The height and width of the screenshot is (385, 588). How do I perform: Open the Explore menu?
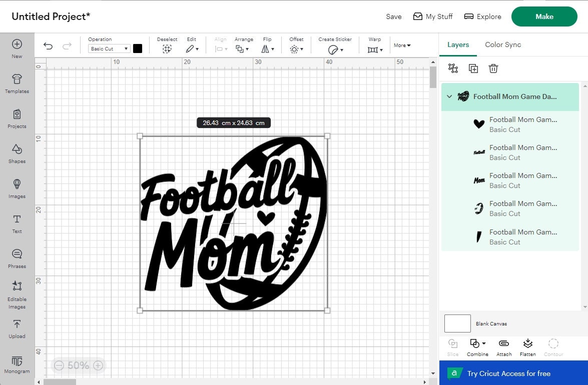tap(482, 16)
